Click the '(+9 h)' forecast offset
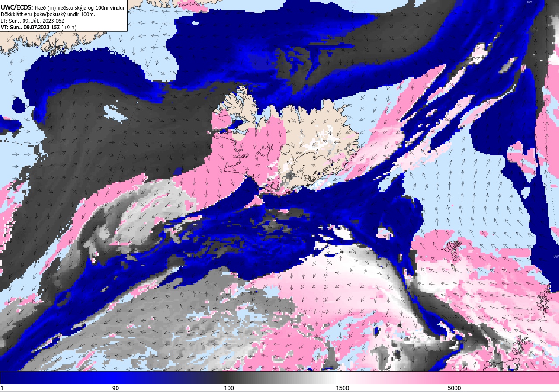Viewport: 559px width, 392px height. pyautogui.click(x=69, y=27)
